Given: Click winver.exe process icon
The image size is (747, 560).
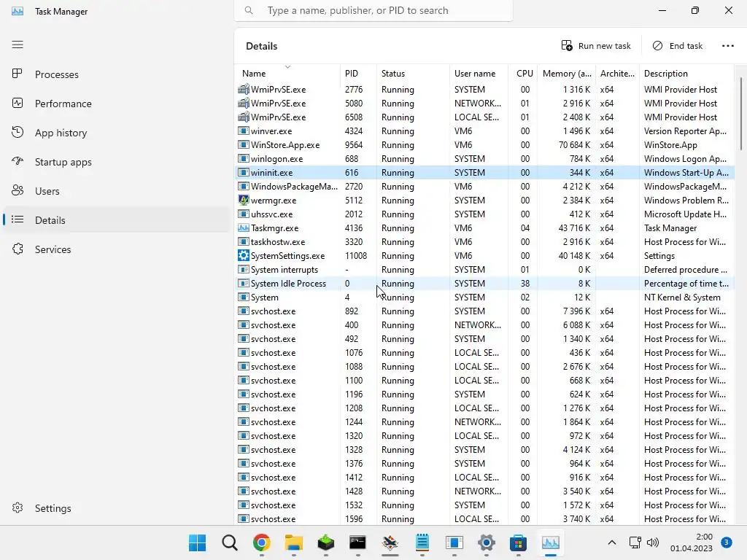Looking at the screenshot, I should 244,131.
